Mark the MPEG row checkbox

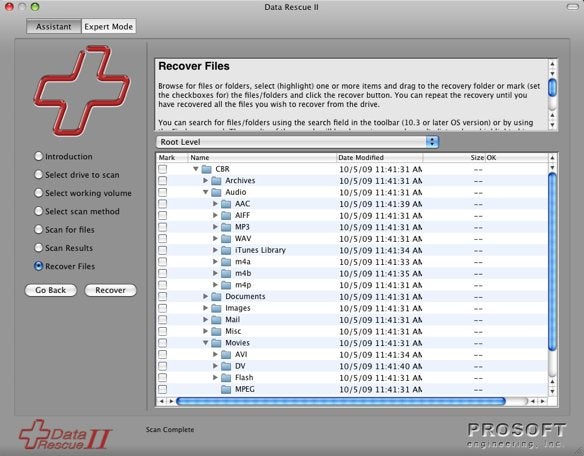[x=162, y=389]
